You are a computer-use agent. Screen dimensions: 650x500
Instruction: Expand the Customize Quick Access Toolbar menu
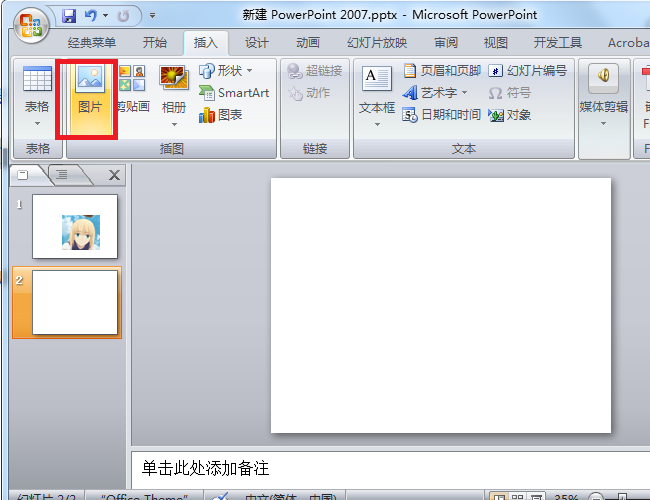152,16
